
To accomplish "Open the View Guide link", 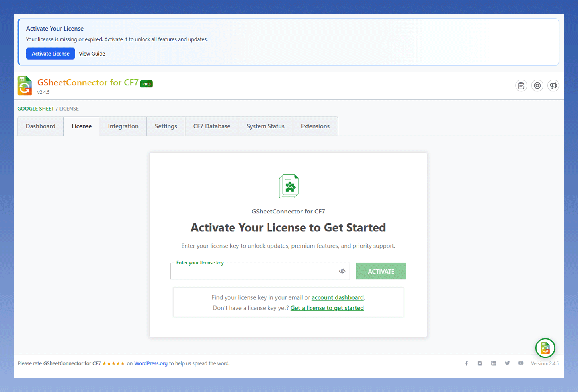I will click(92, 54).
